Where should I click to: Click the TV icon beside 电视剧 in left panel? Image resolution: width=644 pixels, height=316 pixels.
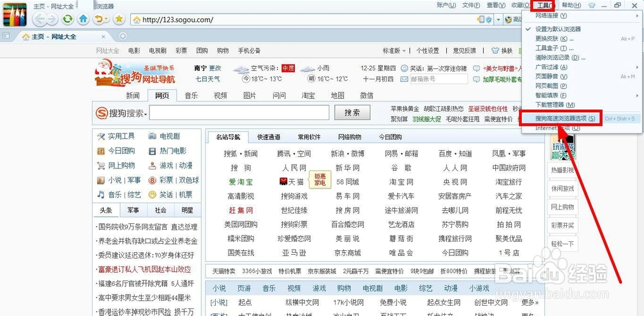click(x=153, y=136)
